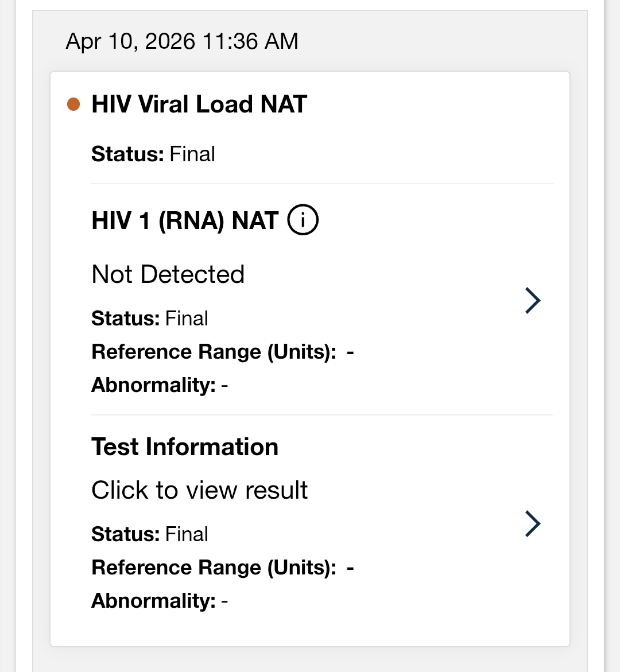Click Status: Final below Not Detected
This screenshot has width=620, height=672.
click(150, 318)
